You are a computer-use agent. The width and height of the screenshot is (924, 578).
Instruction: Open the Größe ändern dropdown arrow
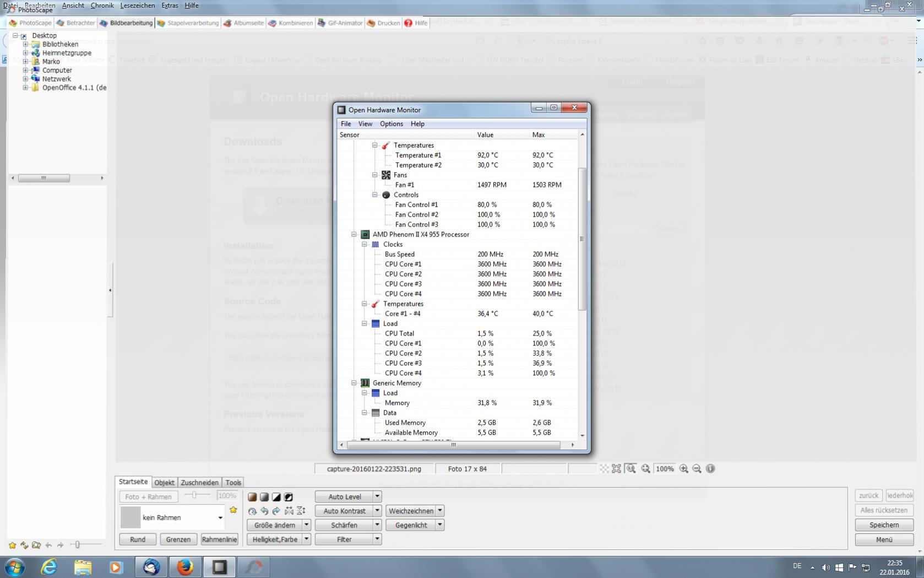[x=307, y=525]
